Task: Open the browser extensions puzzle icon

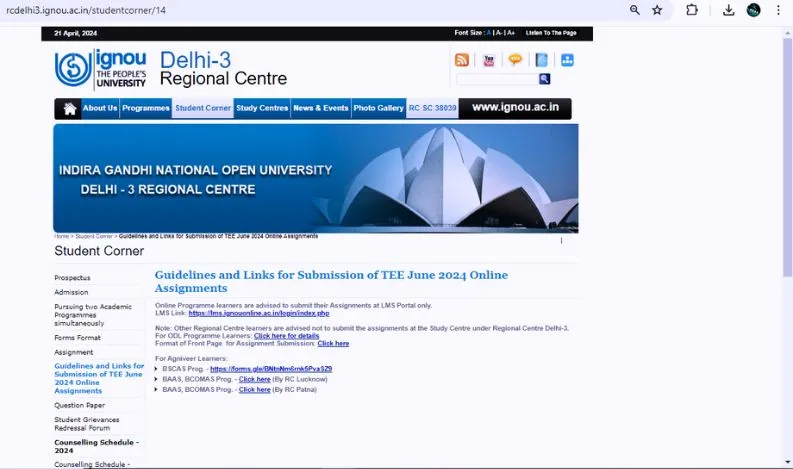Action: pos(691,10)
